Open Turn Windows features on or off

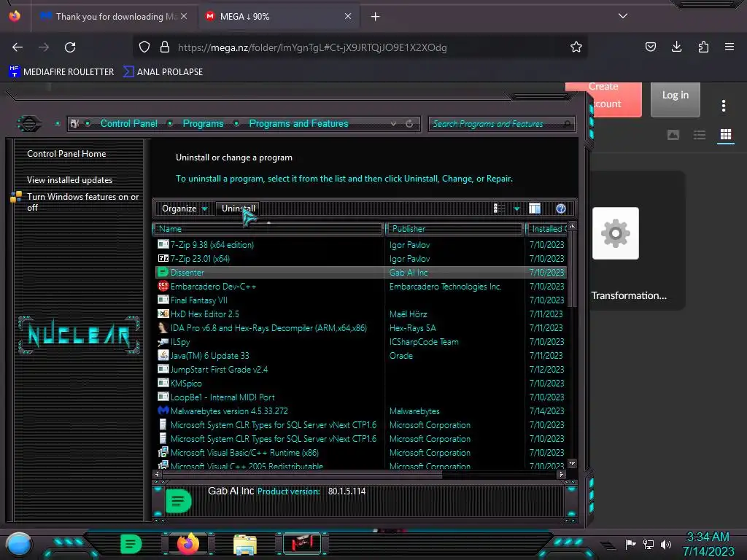[x=83, y=202]
